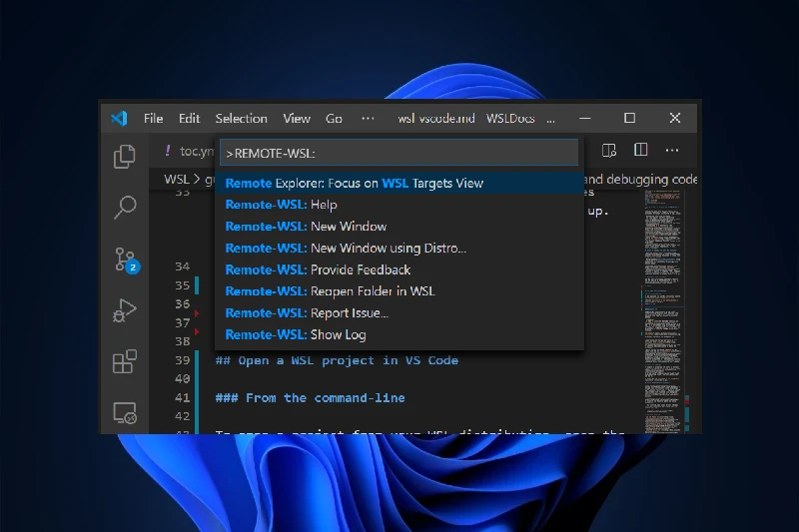Open the Run and Debug view
Viewport: 799px width, 532px height.
(x=124, y=310)
